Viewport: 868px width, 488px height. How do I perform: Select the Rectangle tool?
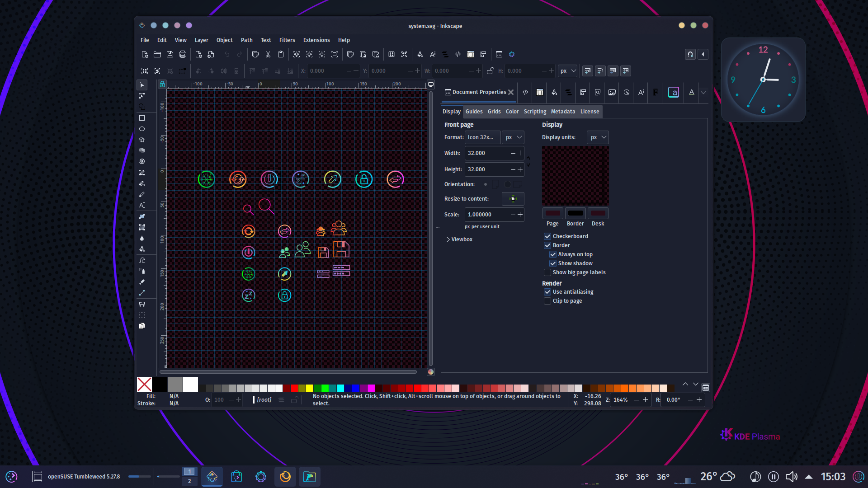tap(142, 118)
